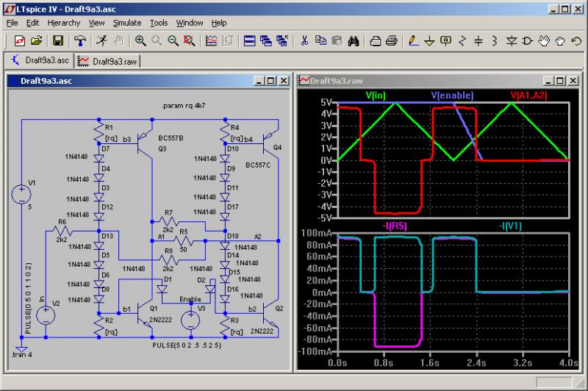Viewport: 588px width, 391px height.
Task: Open the Hierarchy menu
Action: (x=63, y=23)
